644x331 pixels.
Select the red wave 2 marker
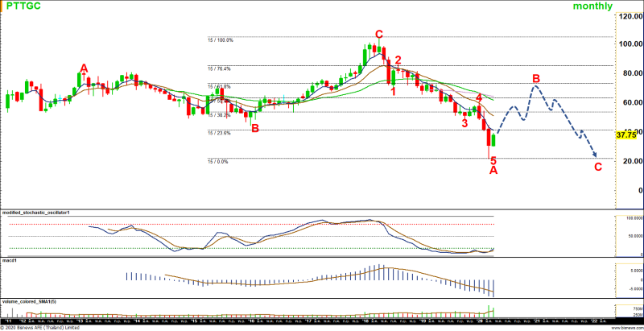tap(398, 61)
